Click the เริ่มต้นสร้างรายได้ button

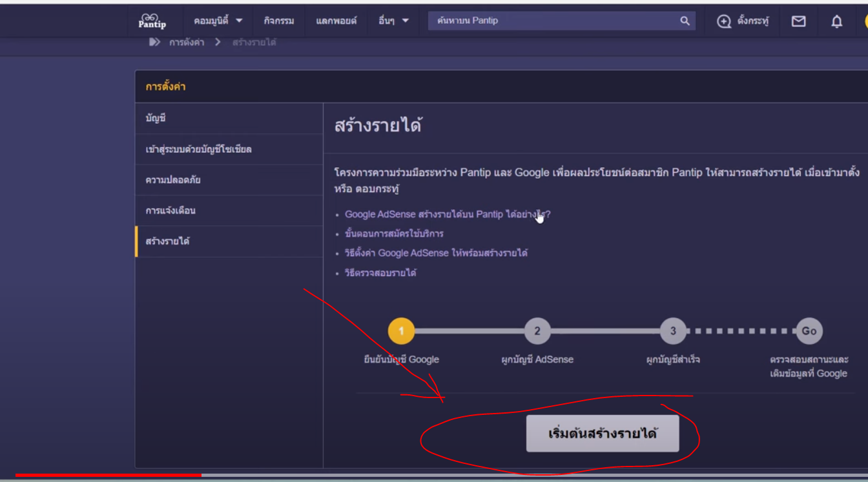[x=603, y=433]
